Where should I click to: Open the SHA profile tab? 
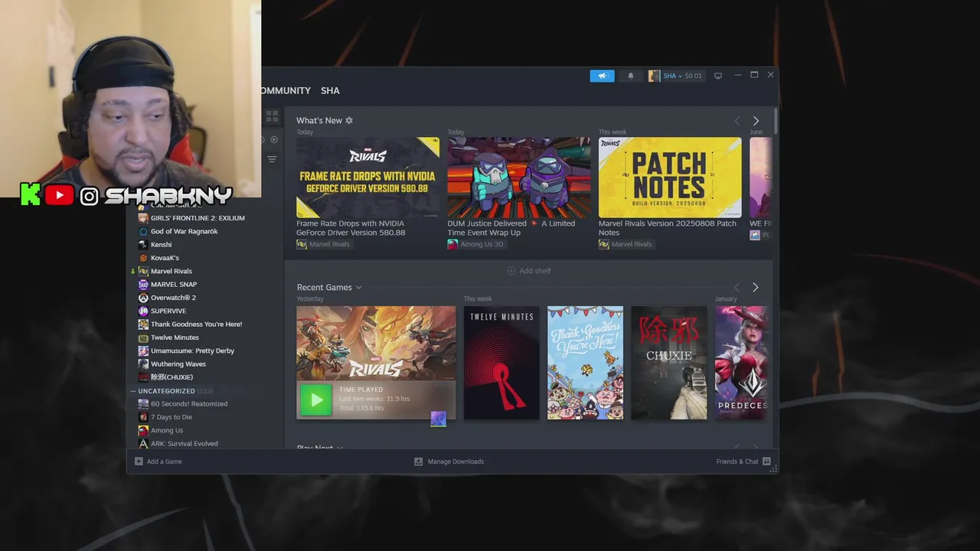pos(330,90)
